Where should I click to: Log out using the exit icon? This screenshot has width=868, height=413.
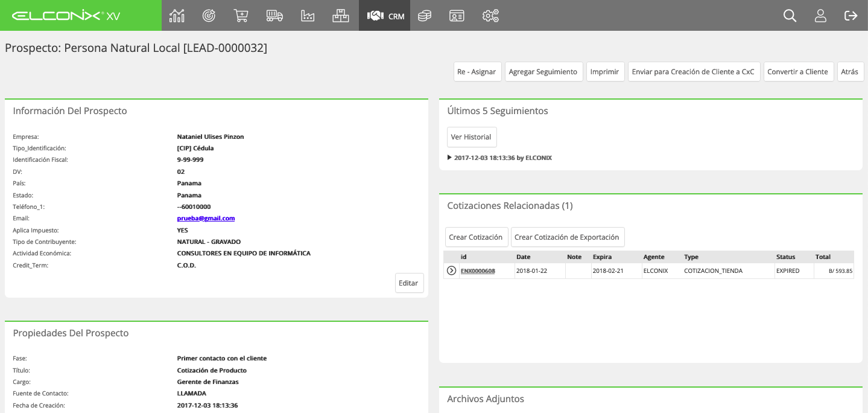[x=851, y=16]
